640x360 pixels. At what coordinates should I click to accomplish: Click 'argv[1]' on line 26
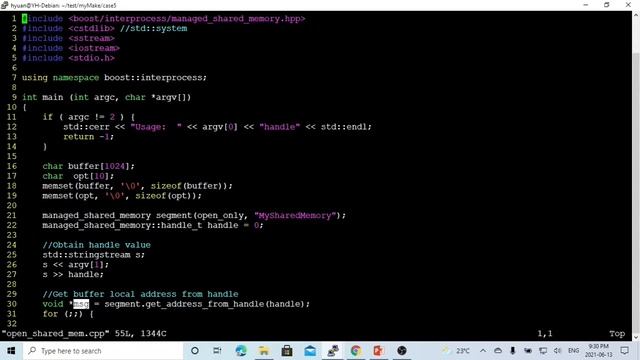coord(86,264)
